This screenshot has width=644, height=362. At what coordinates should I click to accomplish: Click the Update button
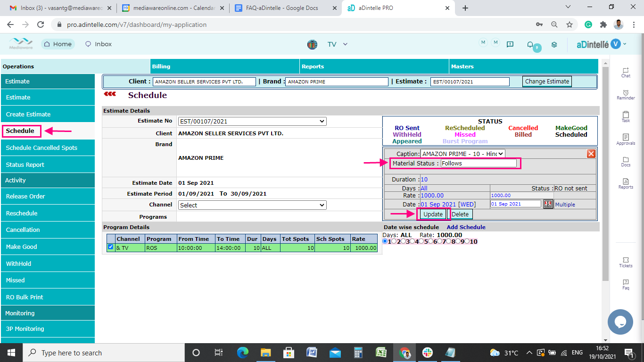tap(433, 214)
